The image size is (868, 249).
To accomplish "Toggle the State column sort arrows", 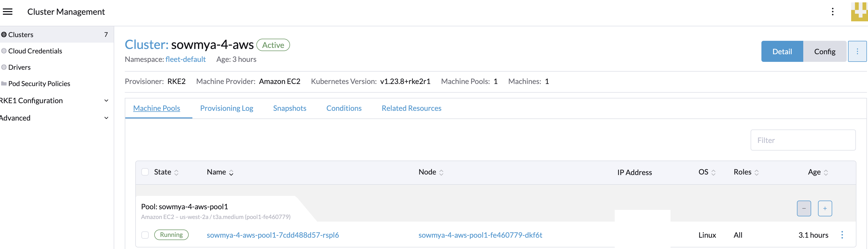I will pyautogui.click(x=178, y=172).
